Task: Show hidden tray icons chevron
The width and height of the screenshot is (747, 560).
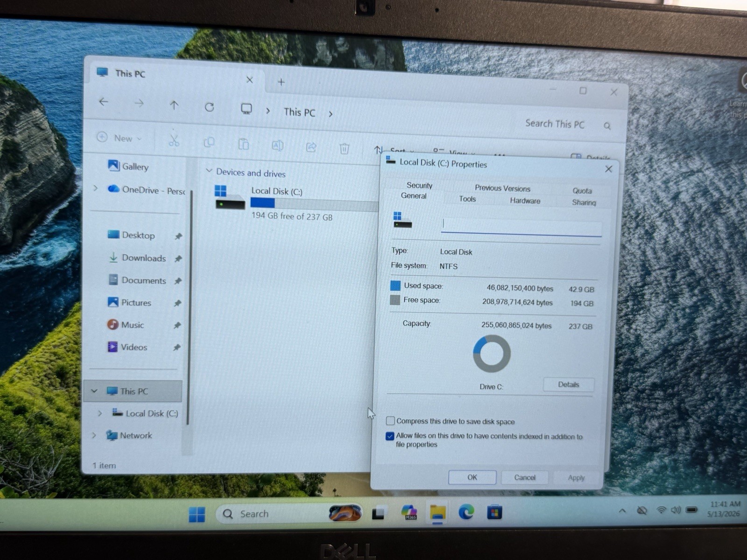Action: [622, 511]
